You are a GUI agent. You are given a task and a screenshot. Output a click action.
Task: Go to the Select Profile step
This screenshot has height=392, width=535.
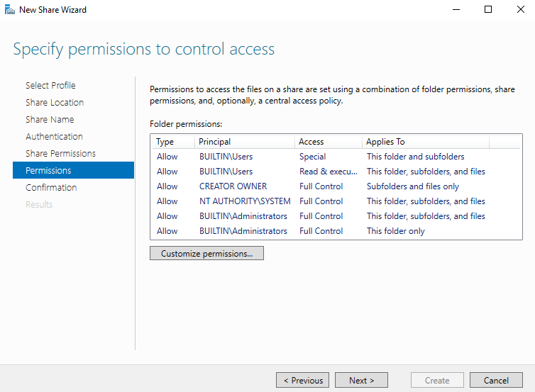point(50,85)
